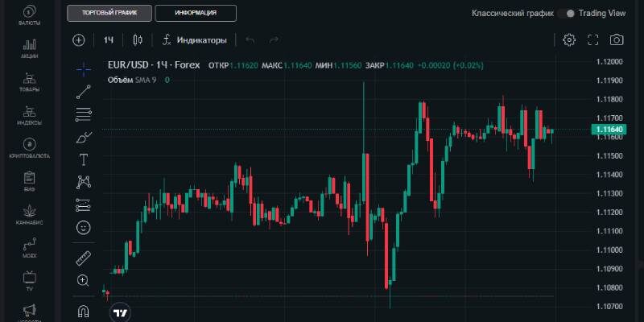Open the ВИФ section in sidebar
This screenshot has width=644, height=322.
pyautogui.click(x=29, y=182)
